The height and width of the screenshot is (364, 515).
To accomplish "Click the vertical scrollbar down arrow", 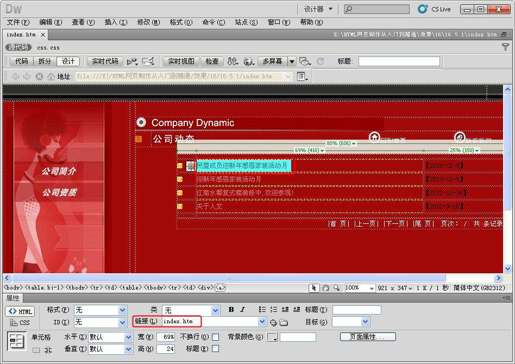I will (x=507, y=268).
